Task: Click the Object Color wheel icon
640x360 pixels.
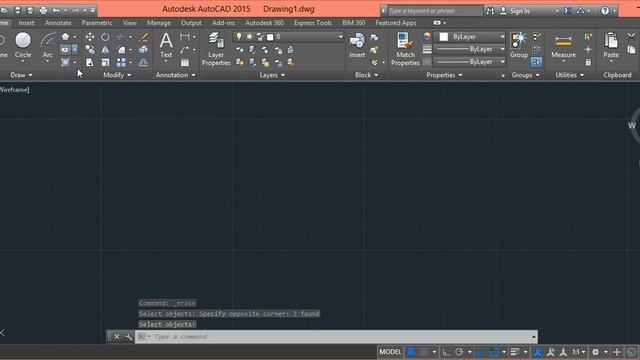Action: click(427, 37)
